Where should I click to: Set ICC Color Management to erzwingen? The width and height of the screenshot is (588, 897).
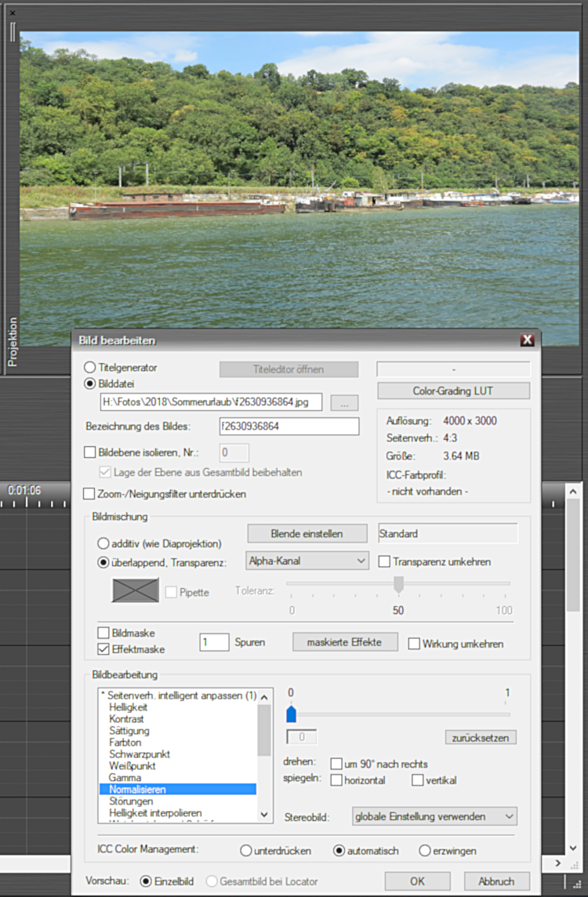(424, 851)
